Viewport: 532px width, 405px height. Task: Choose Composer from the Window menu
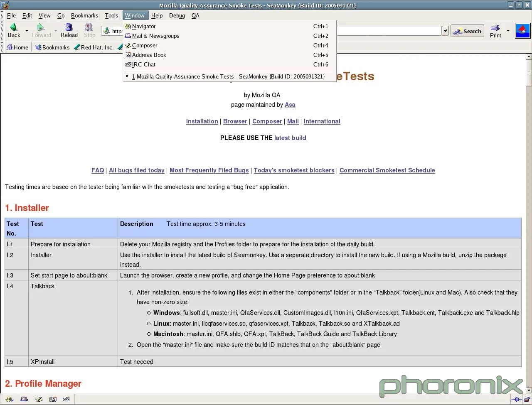click(x=230, y=45)
